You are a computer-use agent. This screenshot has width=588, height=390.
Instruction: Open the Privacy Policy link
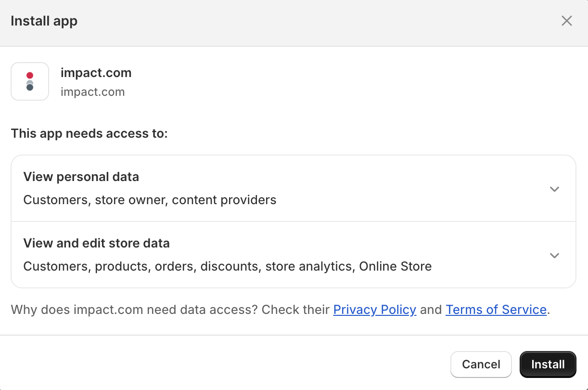pyautogui.click(x=374, y=310)
